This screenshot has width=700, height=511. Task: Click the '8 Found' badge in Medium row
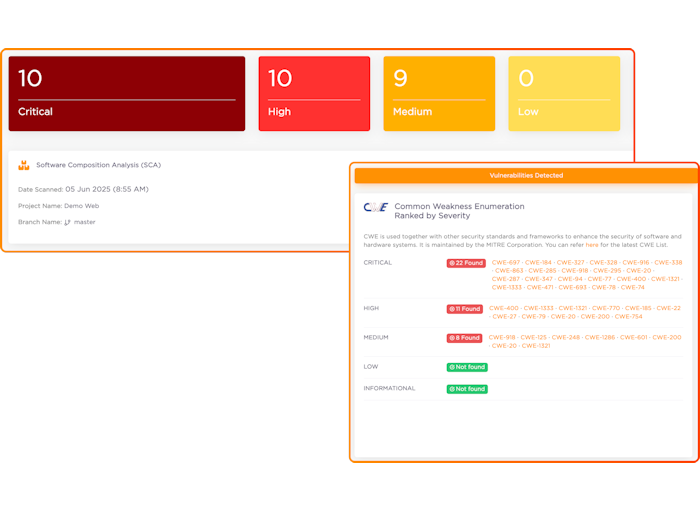click(x=464, y=338)
